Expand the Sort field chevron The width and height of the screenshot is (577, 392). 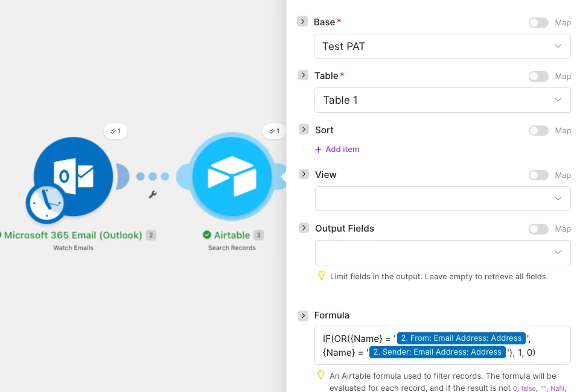(x=304, y=130)
